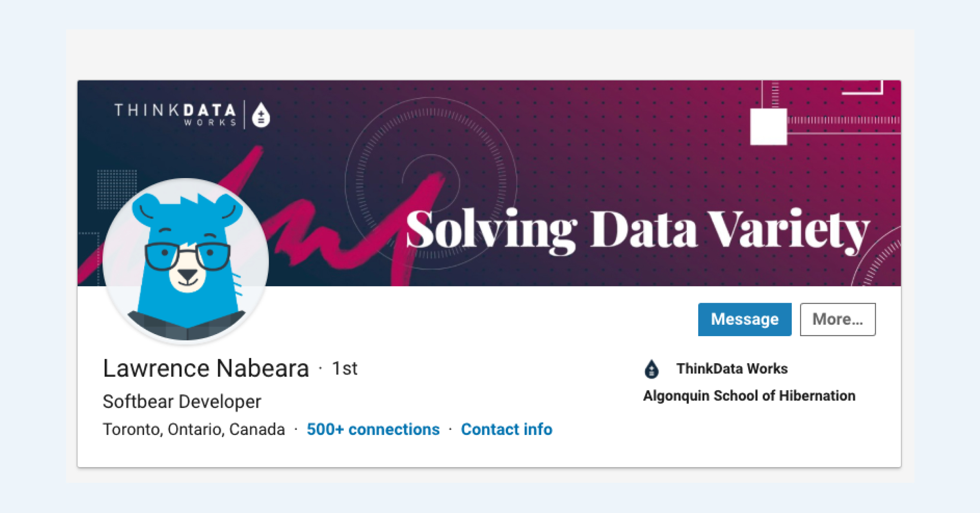
Task: Click the dotted grid square in banner
Action: 116,188
